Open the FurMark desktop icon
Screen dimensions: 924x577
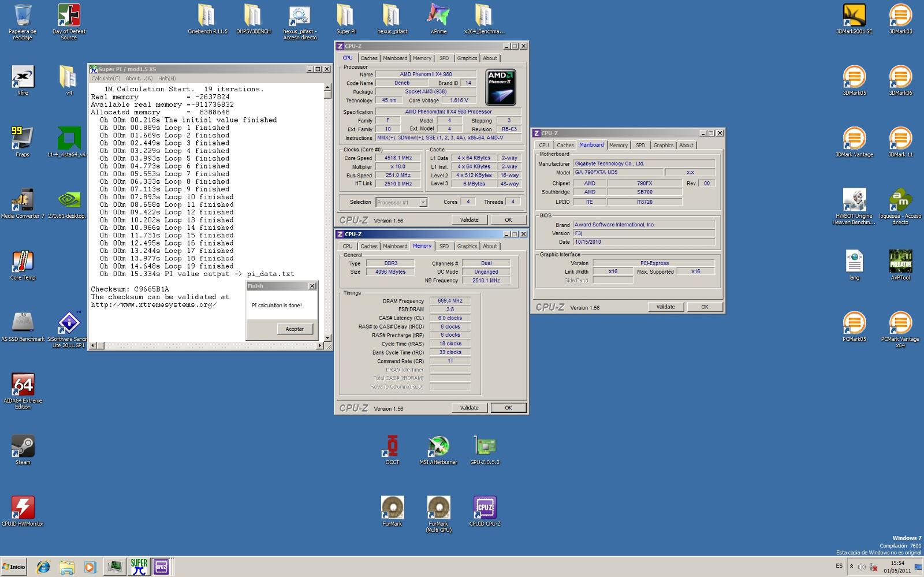392,512
